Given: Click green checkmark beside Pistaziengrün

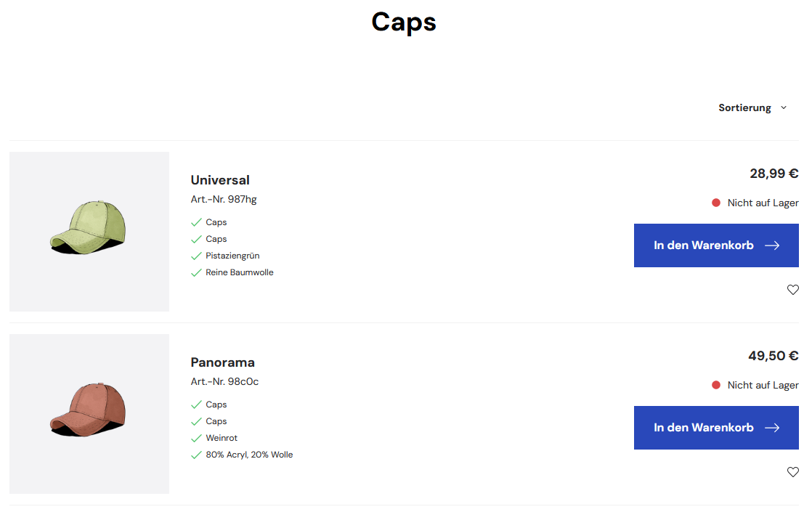Looking at the screenshot, I should [x=196, y=256].
